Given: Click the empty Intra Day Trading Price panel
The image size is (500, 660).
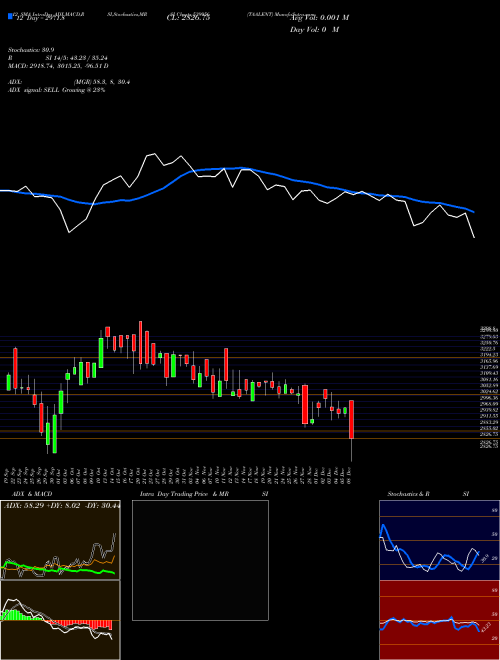Looking at the screenshot, I should pyautogui.click(x=200, y=560).
